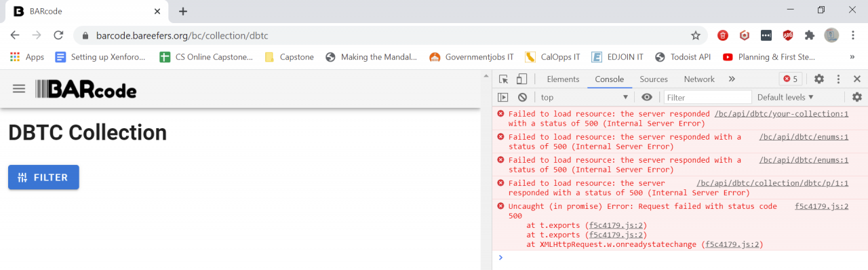
Task: Open a new browser tab
Action: click(183, 11)
